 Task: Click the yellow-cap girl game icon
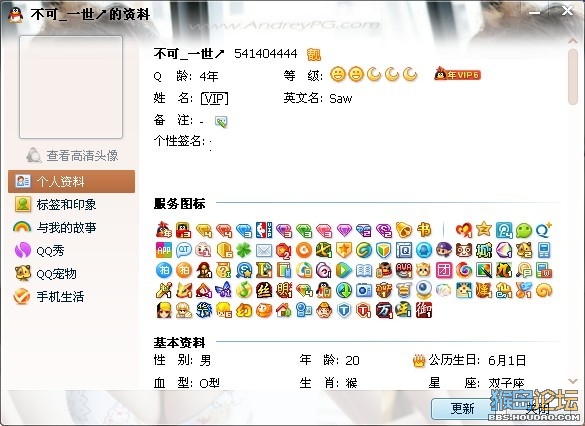(x=163, y=310)
